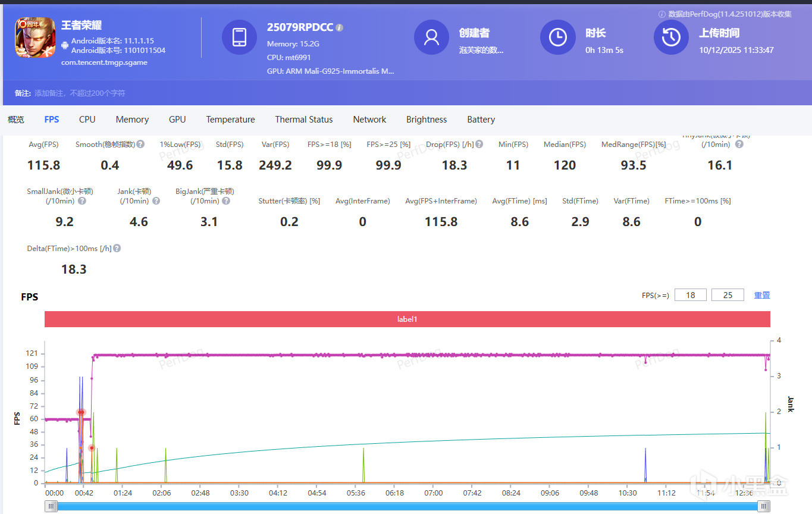Click help icon beside BigJank (/10min)
Viewport: 812px width, 514px height.
pyautogui.click(x=225, y=201)
